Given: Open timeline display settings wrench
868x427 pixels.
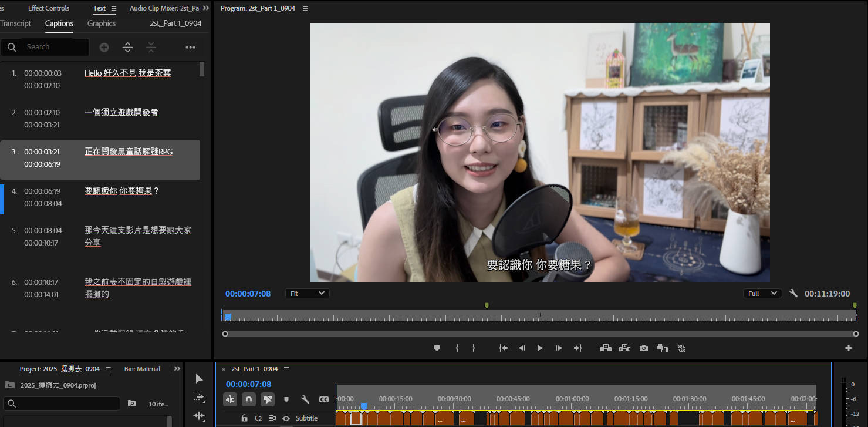Looking at the screenshot, I should (305, 399).
